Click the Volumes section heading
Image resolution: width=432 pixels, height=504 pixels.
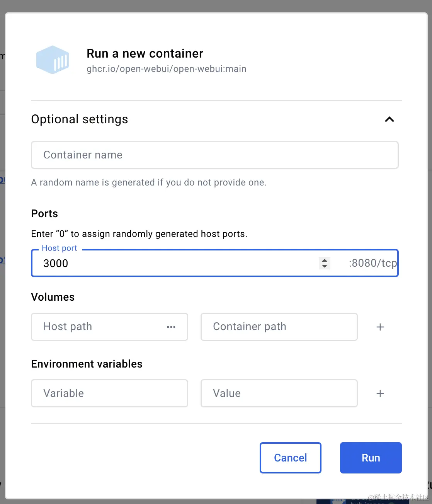[x=53, y=297]
